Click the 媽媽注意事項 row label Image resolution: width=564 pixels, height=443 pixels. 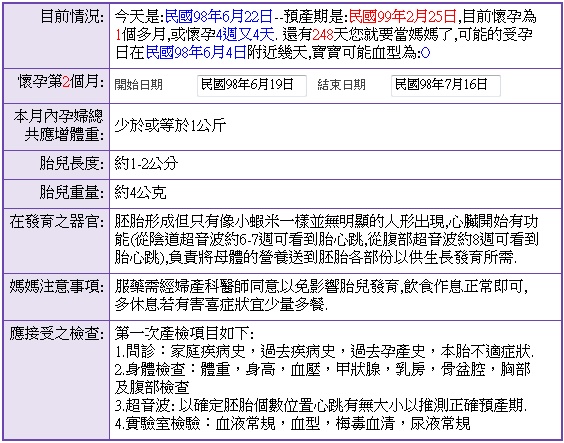56,287
